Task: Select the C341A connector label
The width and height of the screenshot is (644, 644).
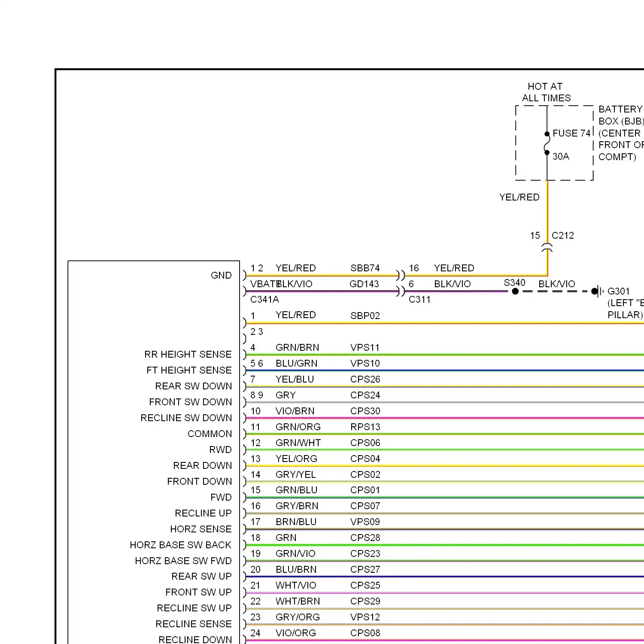Action: pyautogui.click(x=264, y=299)
